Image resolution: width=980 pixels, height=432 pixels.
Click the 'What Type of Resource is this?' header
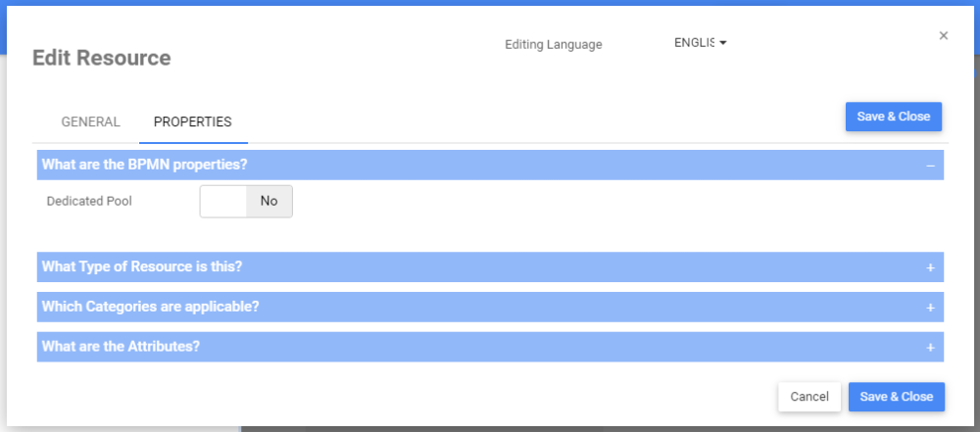142,266
